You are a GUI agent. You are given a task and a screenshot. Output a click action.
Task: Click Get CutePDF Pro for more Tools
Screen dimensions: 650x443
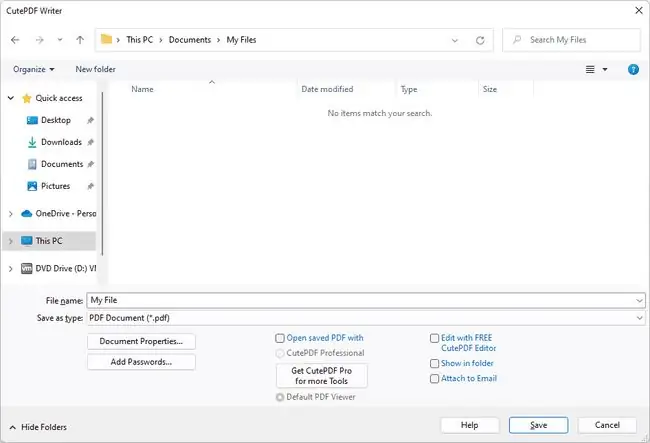[x=322, y=376]
